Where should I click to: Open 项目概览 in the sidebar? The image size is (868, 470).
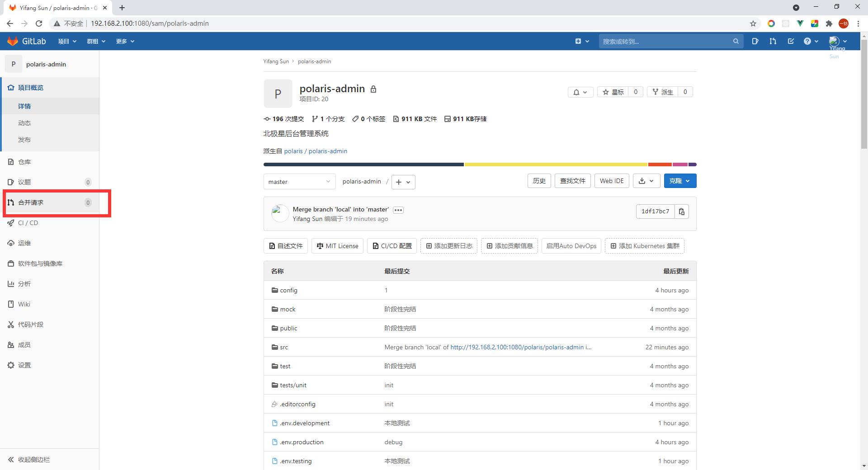click(x=50, y=88)
